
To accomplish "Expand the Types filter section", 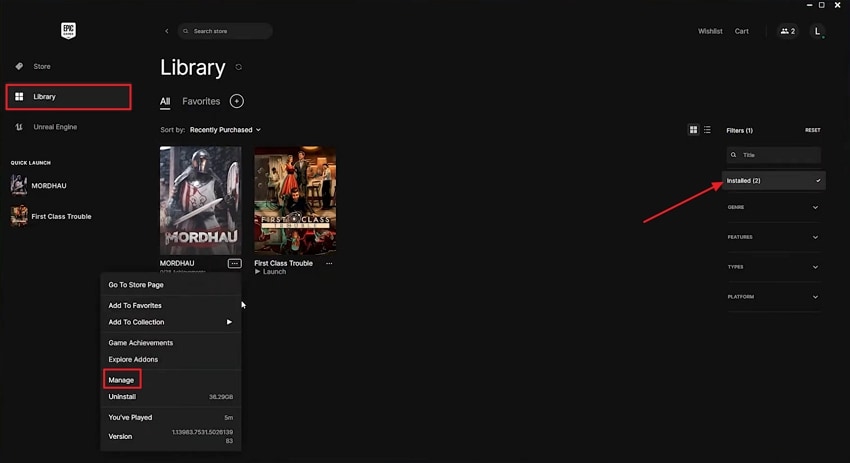I will tap(773, 267).
